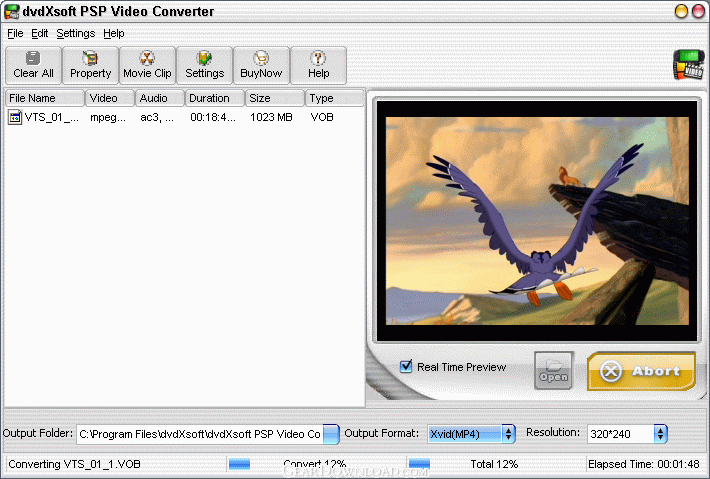
Task: Abort the conversion
Action: (641, 371)
